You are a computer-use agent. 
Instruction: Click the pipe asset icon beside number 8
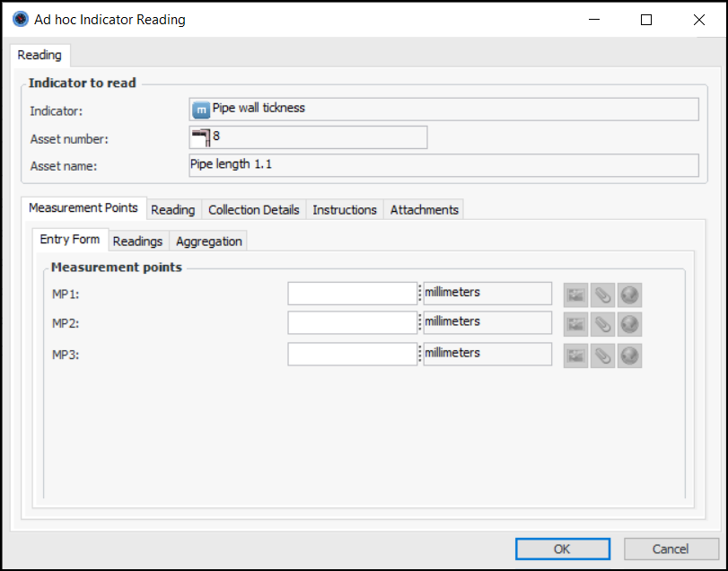pyautogui.click(x=200, y=137)
